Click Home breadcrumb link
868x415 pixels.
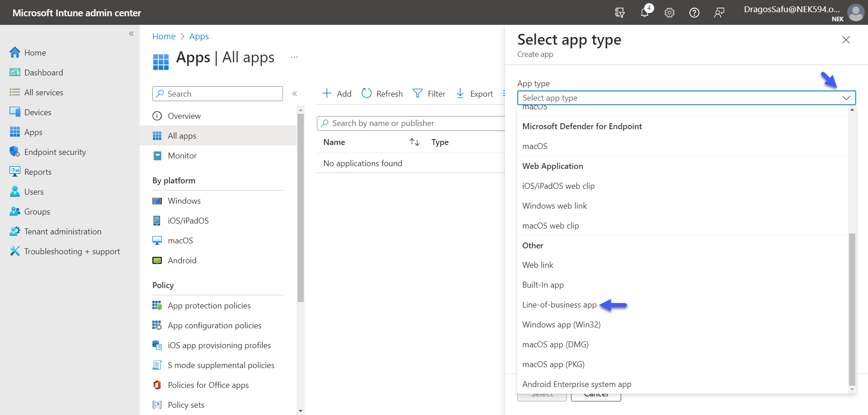(164, 37)
